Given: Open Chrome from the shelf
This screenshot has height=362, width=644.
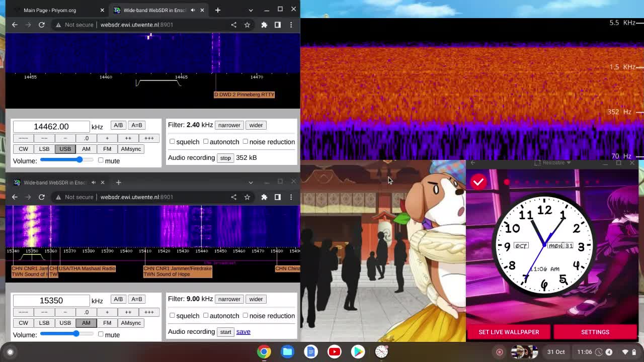Looking at the screenshot, I should coord(264,352).
